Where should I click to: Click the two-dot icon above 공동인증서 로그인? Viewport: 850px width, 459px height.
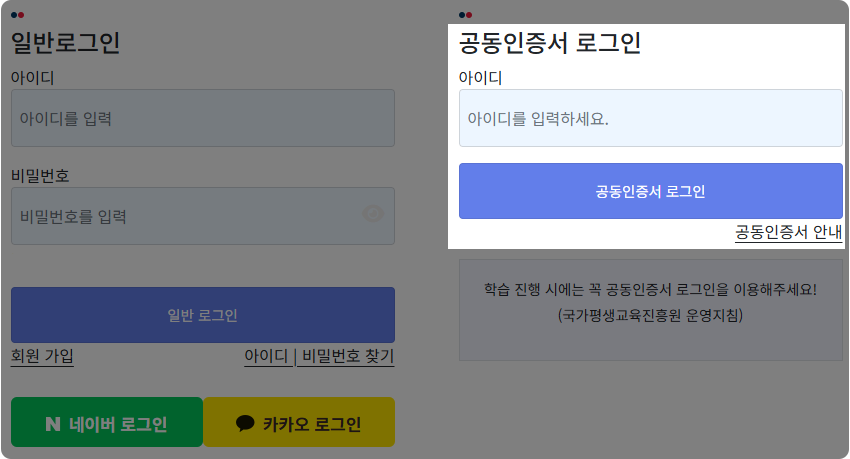point(465,15)
